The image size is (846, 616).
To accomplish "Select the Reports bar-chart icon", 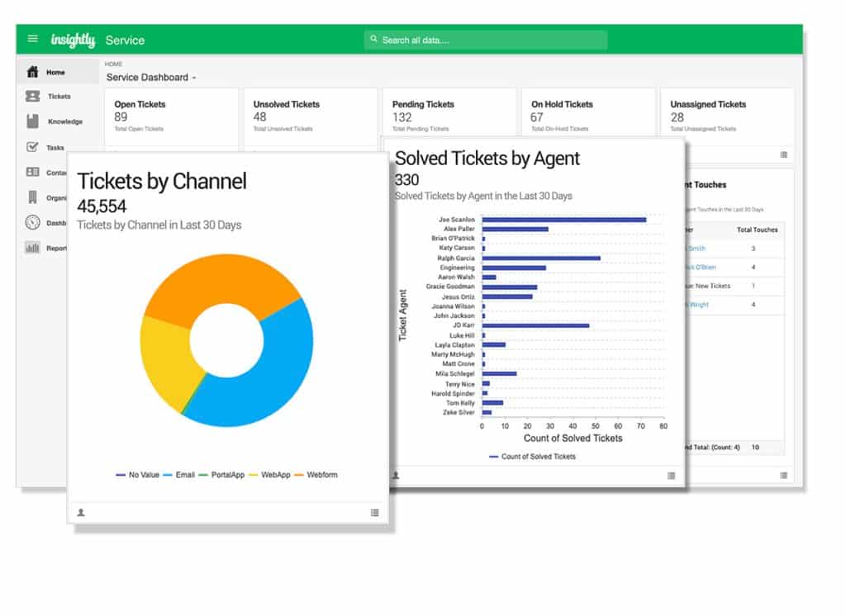I will [x=33, y=248].
